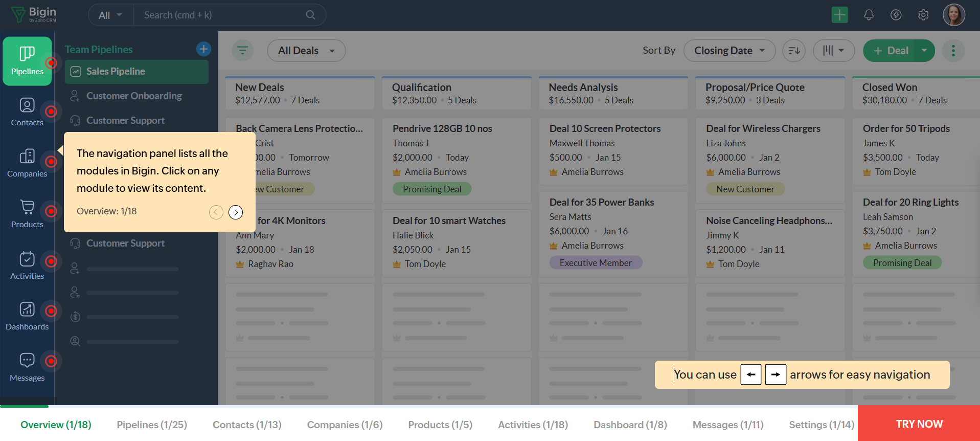The image size is (980, 441).
Task: Click the right arrow key hint
Action: (776, 374)
